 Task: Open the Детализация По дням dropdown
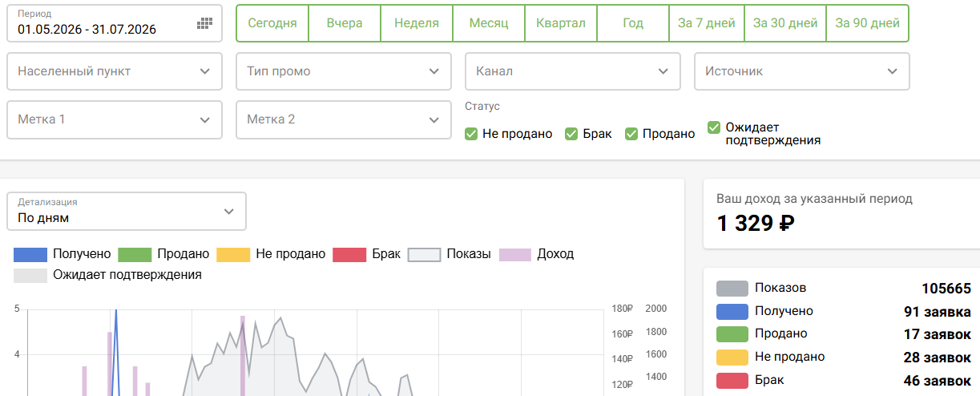(x=127, y=211)
